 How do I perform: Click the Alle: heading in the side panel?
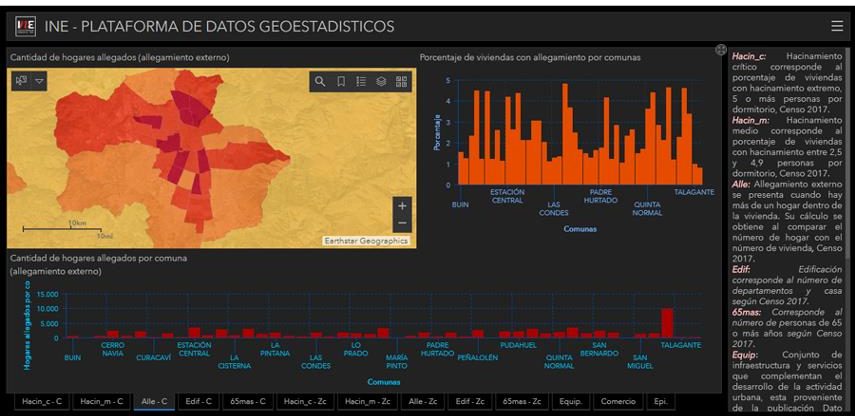click(x=741, y=184)
